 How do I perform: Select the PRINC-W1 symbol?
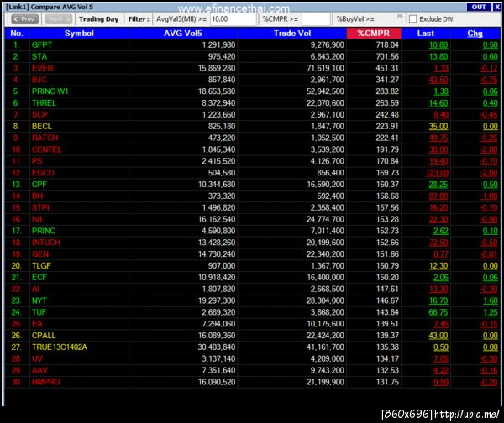tap(50, 91)
